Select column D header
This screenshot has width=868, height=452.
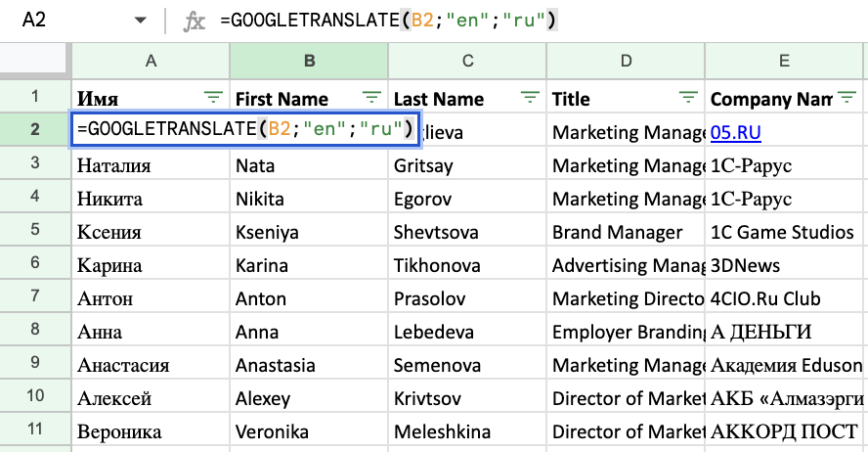(x=626, y=61)
